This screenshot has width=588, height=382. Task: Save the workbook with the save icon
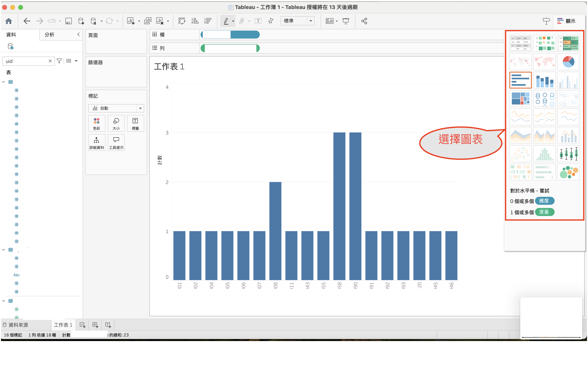[68, 21]
